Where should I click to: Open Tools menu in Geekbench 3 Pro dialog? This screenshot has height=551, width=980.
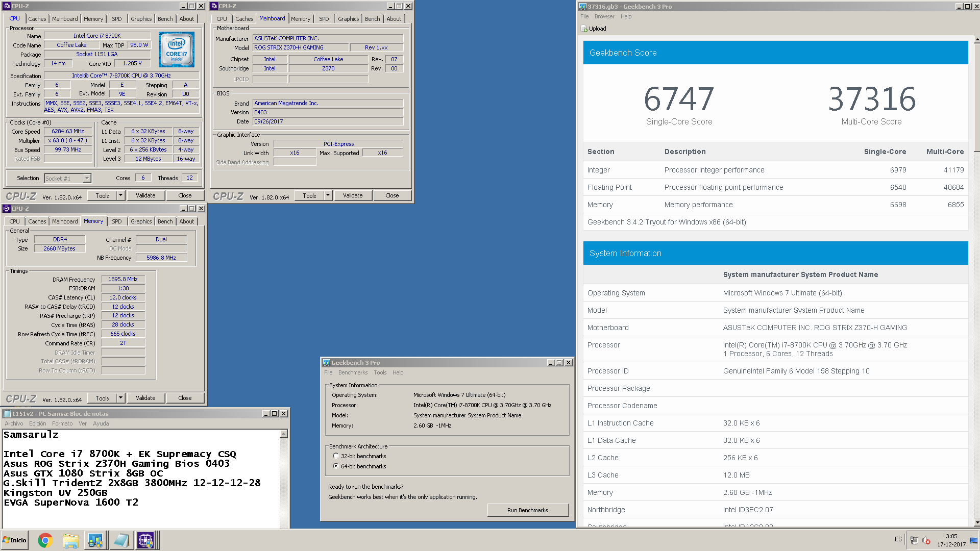pos(380,372)
